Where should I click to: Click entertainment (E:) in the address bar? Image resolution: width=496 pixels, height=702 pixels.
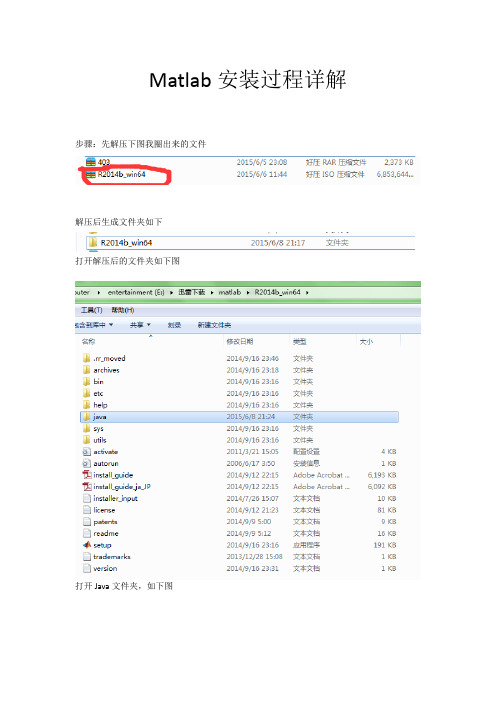[136, 292]
